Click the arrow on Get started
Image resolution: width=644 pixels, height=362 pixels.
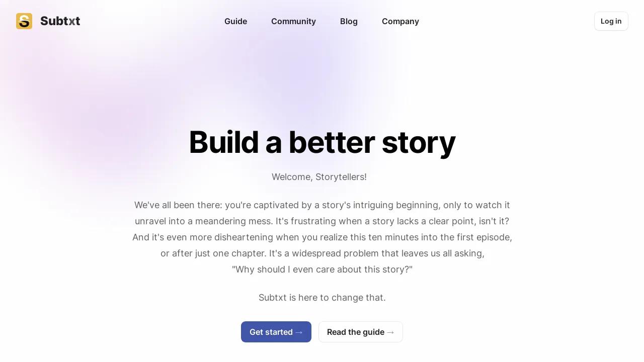point(299,332)
